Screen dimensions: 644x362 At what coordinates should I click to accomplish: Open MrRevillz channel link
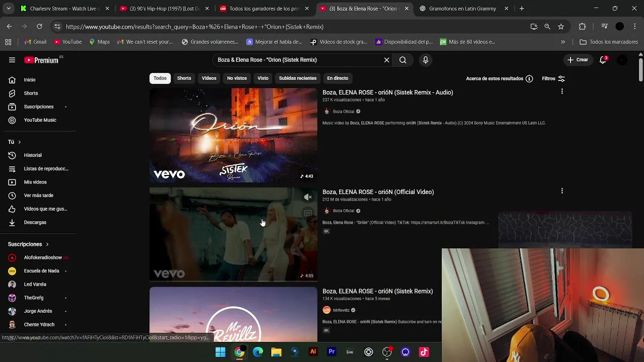[341, 310]
